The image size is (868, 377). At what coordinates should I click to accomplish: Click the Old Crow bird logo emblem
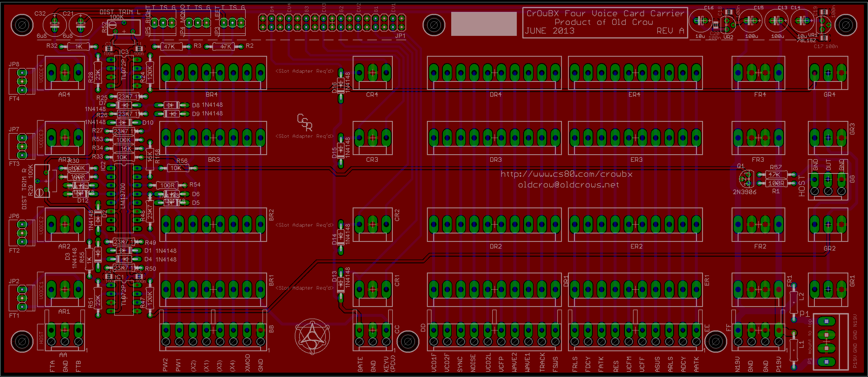coord(312,336)
